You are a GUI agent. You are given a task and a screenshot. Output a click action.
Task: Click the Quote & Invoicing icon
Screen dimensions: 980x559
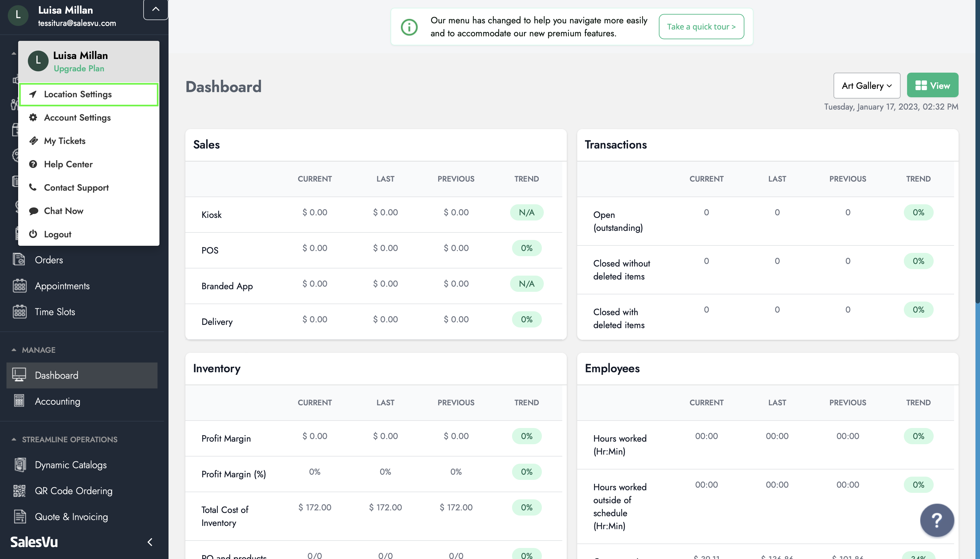pyautogui.click(x=19, y=516)
